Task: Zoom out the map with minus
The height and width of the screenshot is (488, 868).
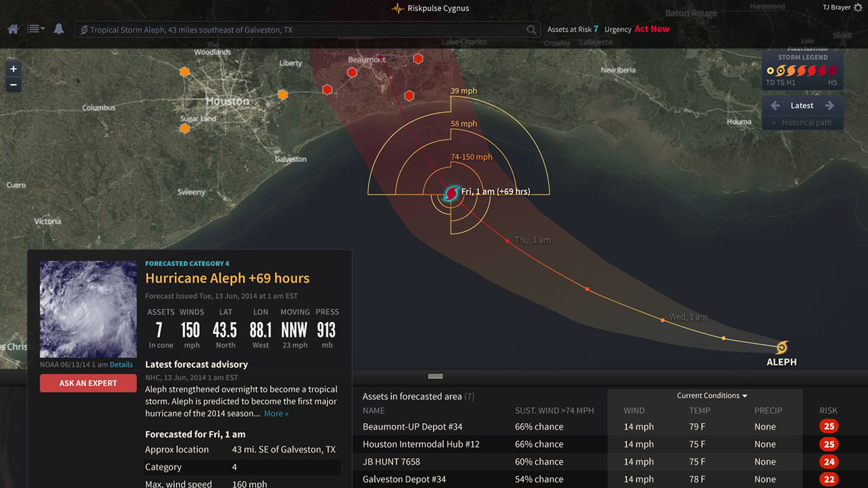Action: (13, 85)
